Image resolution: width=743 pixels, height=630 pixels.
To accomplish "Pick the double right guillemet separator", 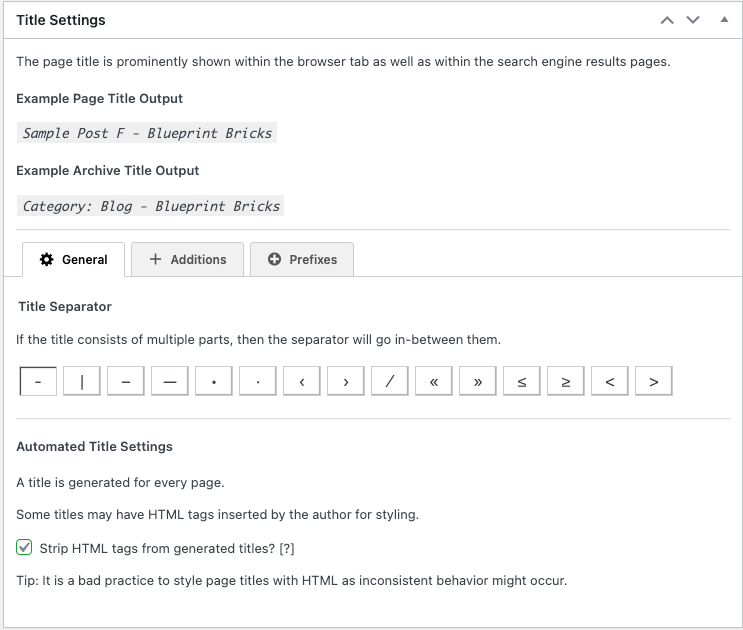I will [478, 381].
